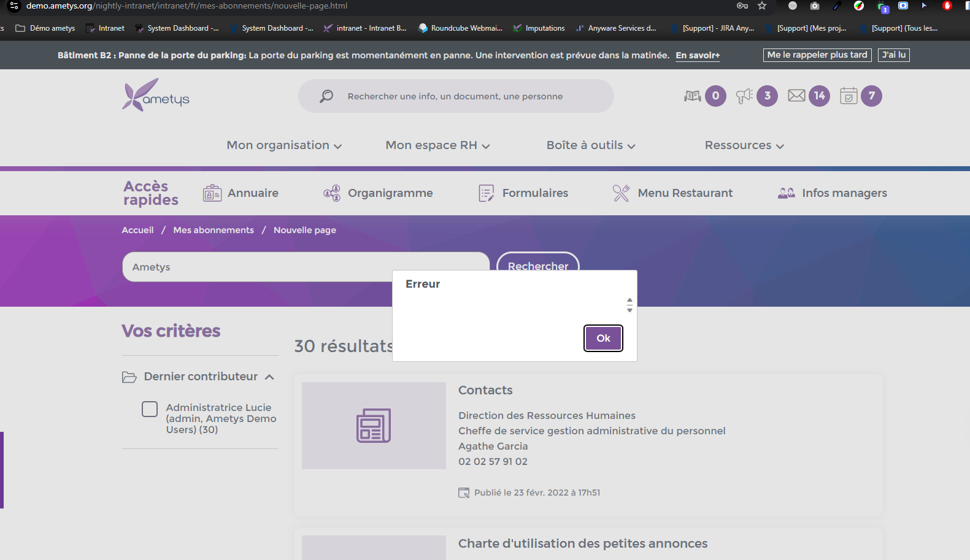Open the megaphone announcements icon
970x560 pixels.
[744, 96]
